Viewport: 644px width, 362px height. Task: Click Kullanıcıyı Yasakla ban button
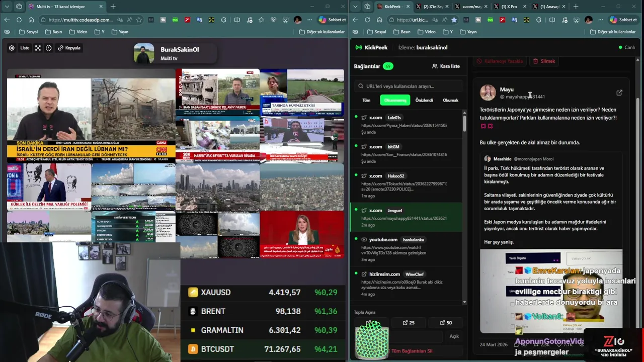click(500, 61)
